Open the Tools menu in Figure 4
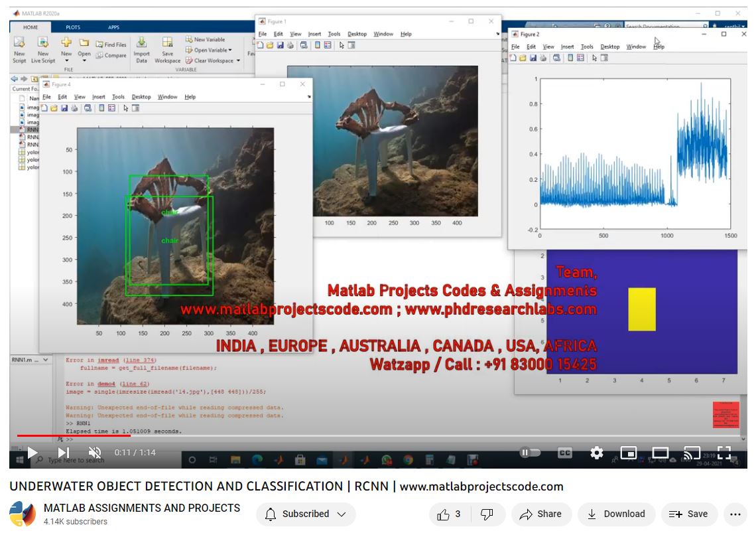 tap(118, 97)
